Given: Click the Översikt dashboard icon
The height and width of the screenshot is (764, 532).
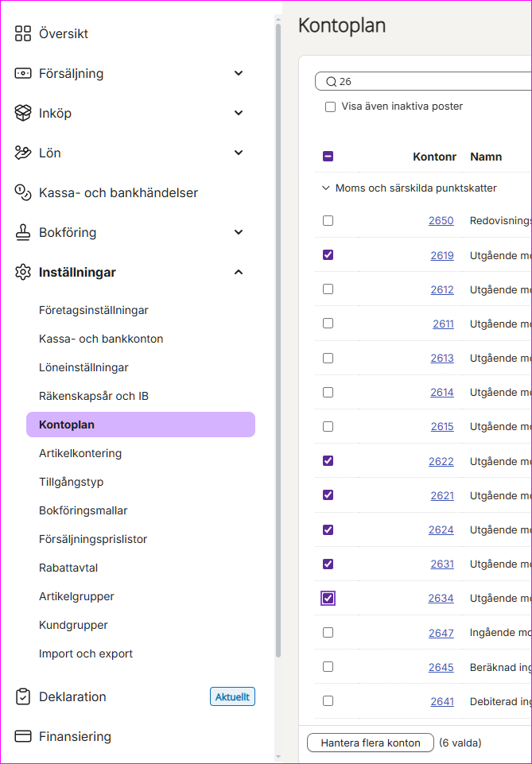Looking at the screenshot, I should 23,33.
